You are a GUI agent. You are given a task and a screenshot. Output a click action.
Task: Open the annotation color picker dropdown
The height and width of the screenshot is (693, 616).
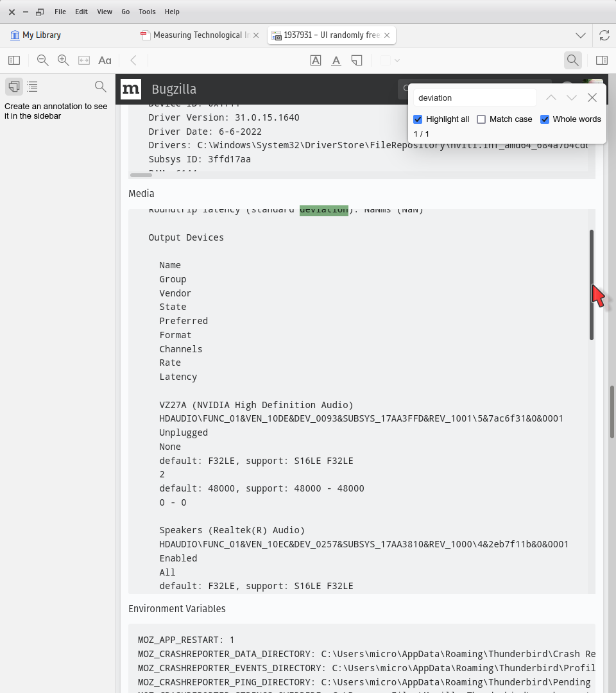pos(390,60)
